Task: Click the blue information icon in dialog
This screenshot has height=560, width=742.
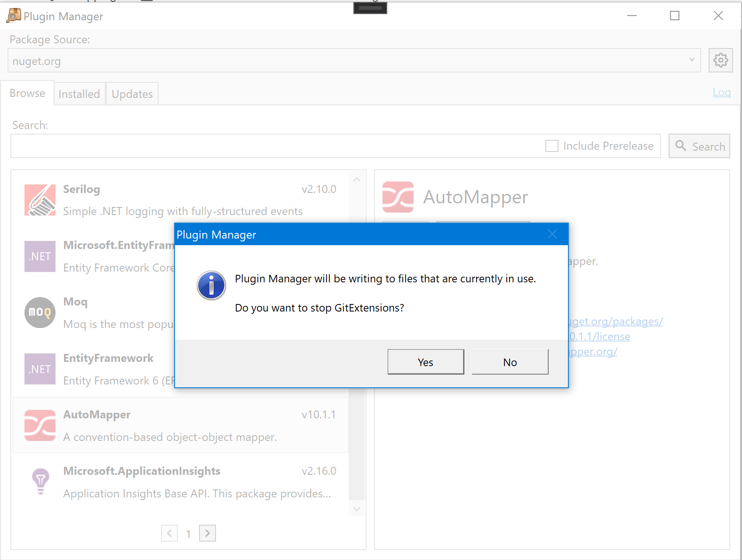Action: click(211, 285)
